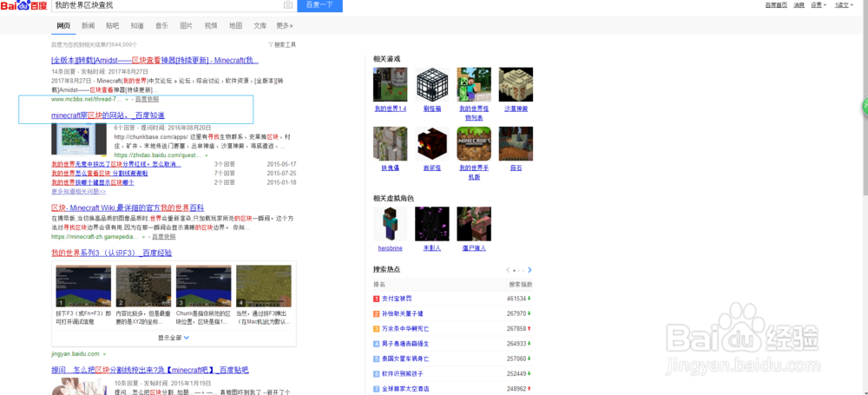Open 我的世界按哪个键显示区块 question
Image resolution: width=868 pixels, height=395 pixels.
coord(93,182)
